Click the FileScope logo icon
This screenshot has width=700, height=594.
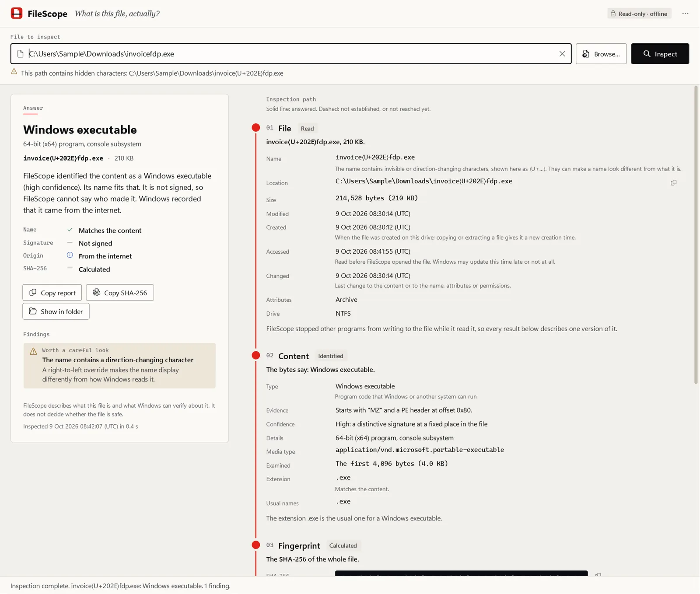coord(17,13)
